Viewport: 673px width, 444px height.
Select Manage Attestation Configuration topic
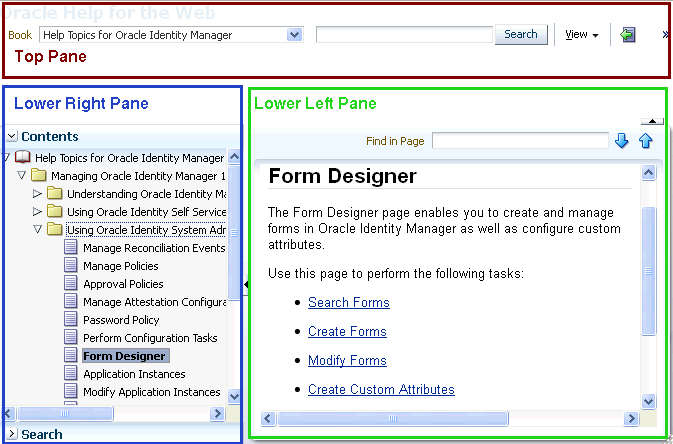click(x=155, y=302)
